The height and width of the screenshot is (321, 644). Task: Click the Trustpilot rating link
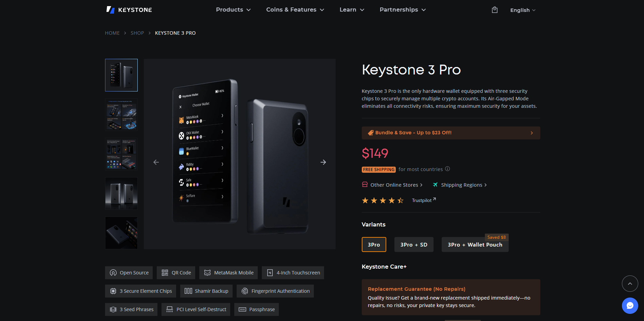click(x=422, y=200)
